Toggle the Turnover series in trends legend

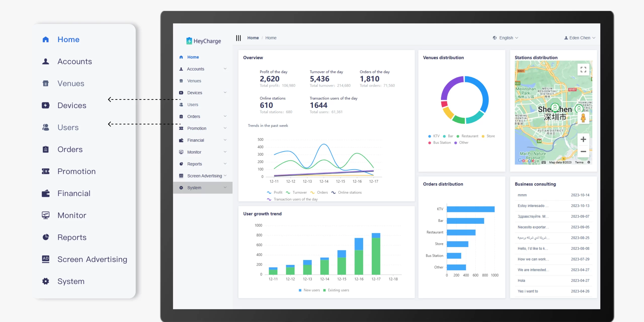(x=296, y=192)
